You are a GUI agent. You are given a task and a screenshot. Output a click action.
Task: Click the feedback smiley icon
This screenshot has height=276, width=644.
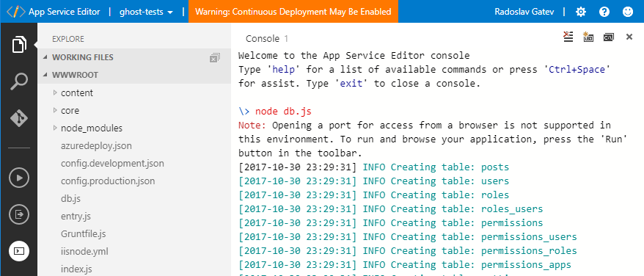pos(628,12)
